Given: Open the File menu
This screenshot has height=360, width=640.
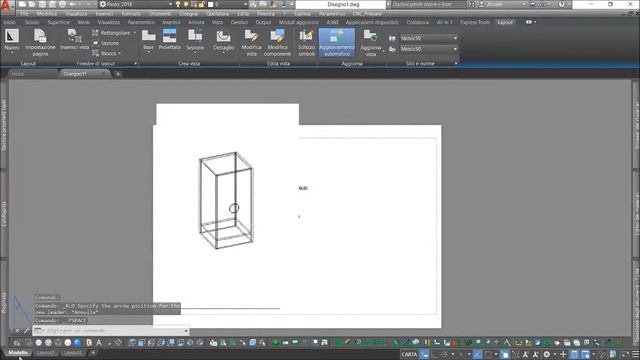Looking at the screenshot, I should [x=24, y=13].
